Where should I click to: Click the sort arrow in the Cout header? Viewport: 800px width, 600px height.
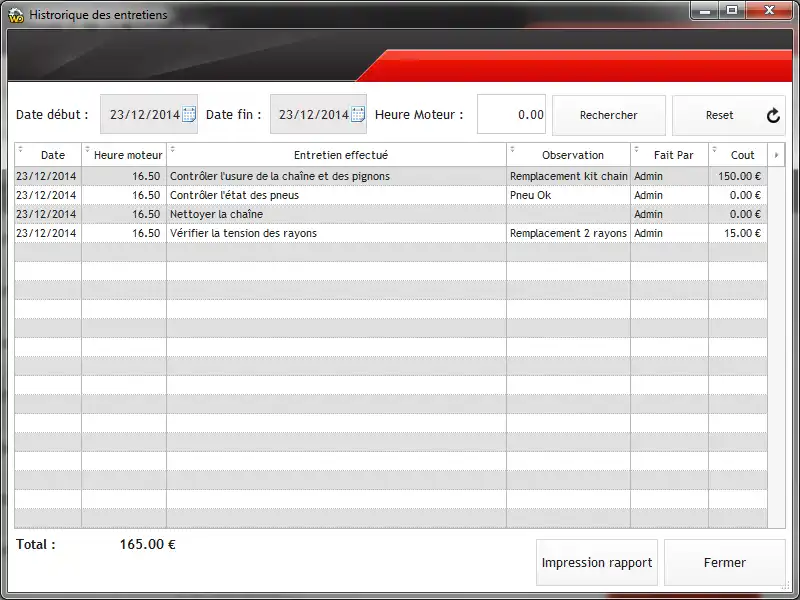(714, 149)
